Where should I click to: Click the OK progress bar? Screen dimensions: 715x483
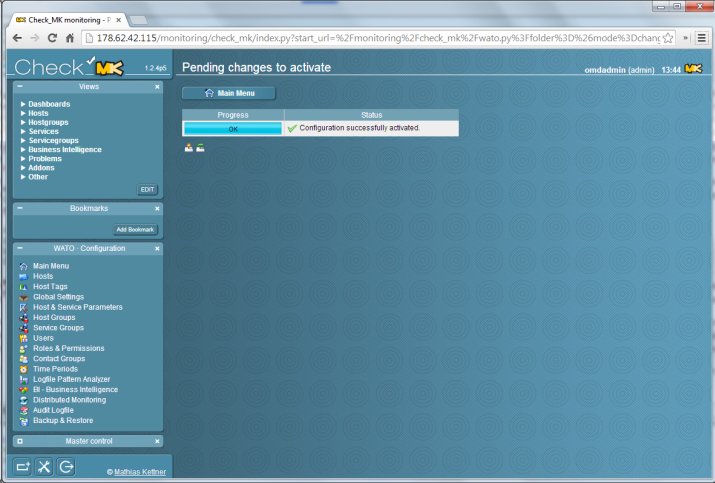233,129
